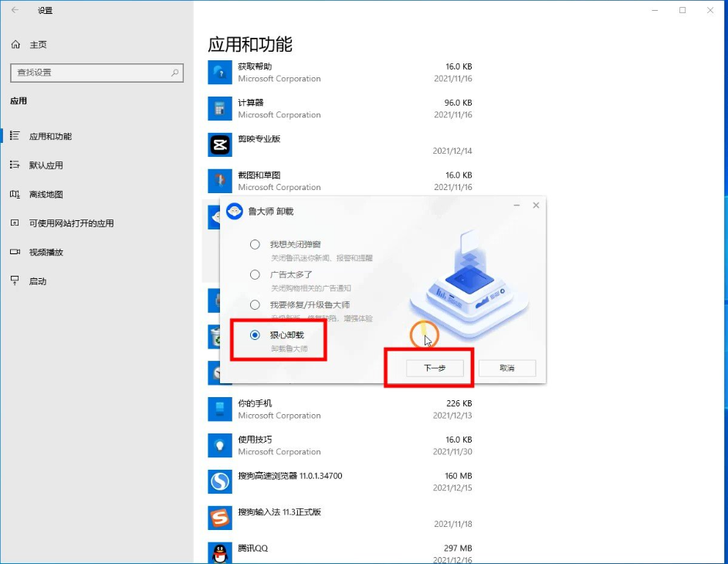The width and height of the screenshot is (728, 564).
Task: Click the 你的手机 entry name
Action: point(255,403)
